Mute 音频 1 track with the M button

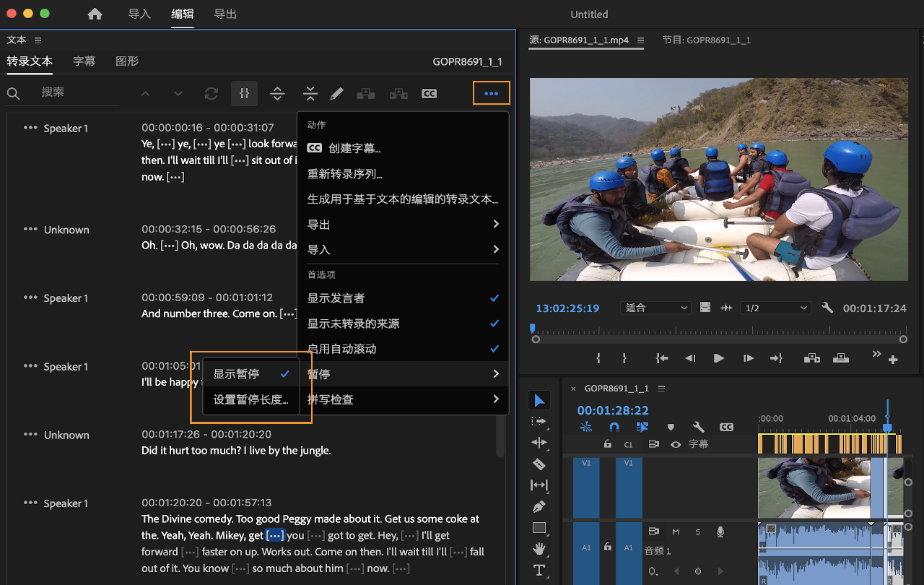coord(676,532)
